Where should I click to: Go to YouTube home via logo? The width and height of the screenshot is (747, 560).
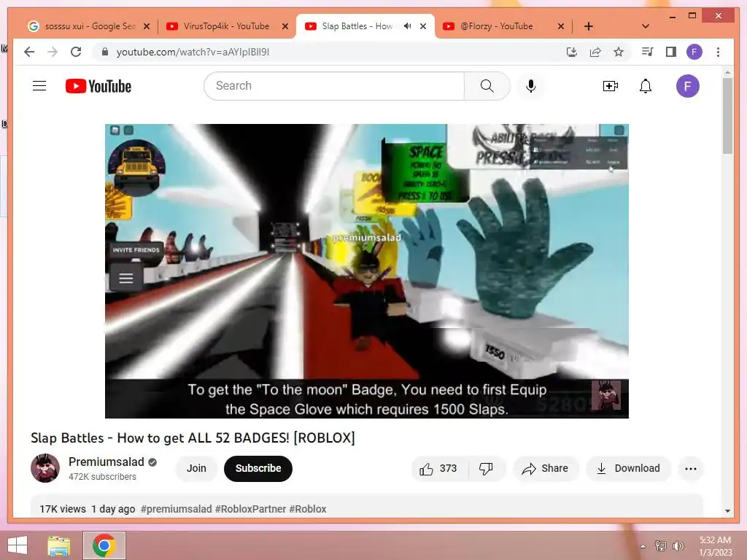coord(98,86)
